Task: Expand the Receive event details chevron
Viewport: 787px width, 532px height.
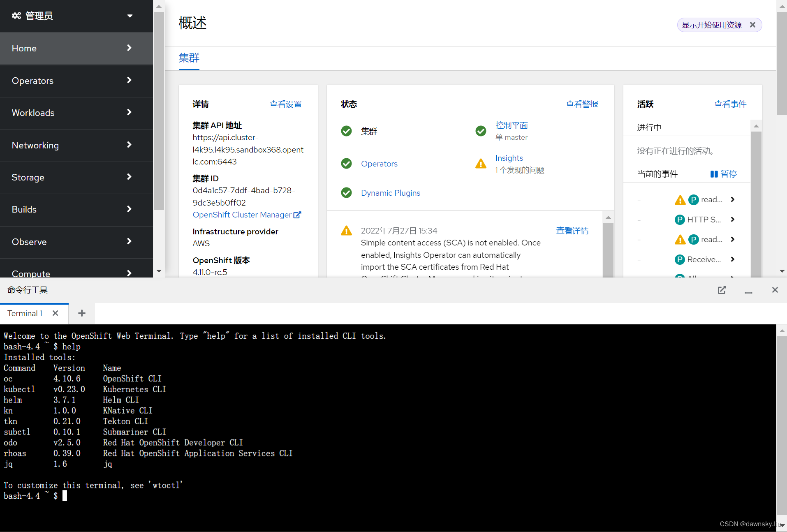Action: [x=733, y=259]
